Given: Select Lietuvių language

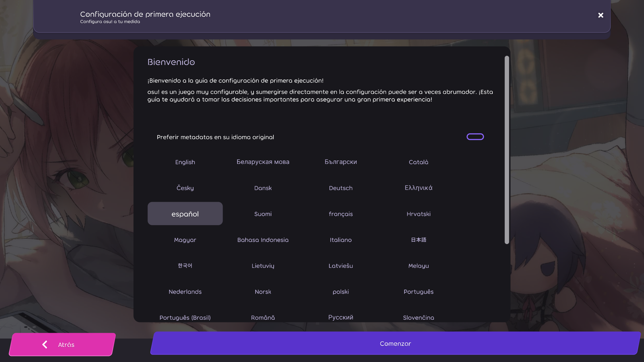Looking at the screenshot, I should [263, 265].
